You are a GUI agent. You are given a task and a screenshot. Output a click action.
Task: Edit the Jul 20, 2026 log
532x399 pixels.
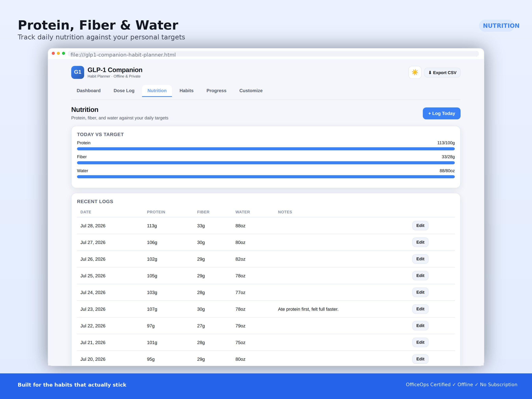click(x=420, y=359)
